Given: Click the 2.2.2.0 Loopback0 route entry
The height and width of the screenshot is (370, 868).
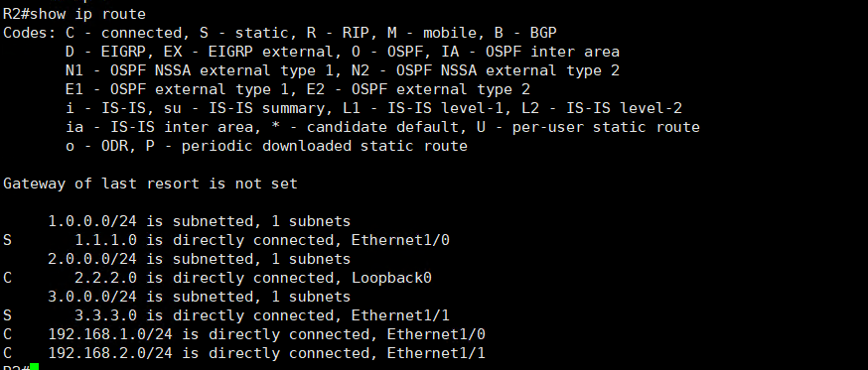Looking at the screenshot, I should [x=217, y=278].
